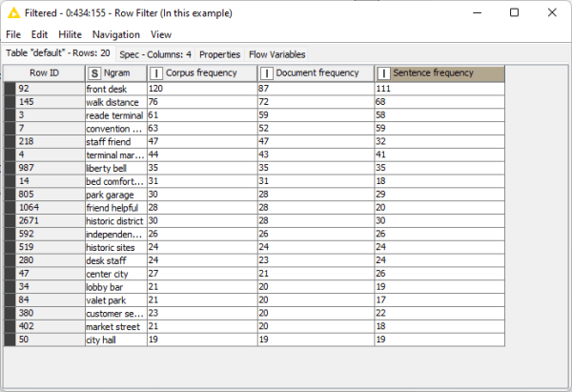This screenshot has width=572, height=392.
Task: Sort by the Document frequency header
Action: [316, 73]
